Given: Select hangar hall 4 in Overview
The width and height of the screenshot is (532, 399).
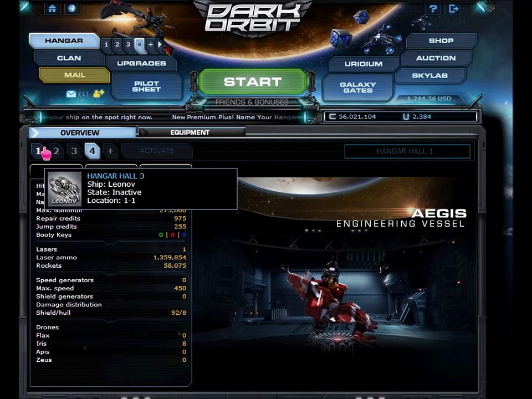Looking at the screenshot, I should point(93,151).
